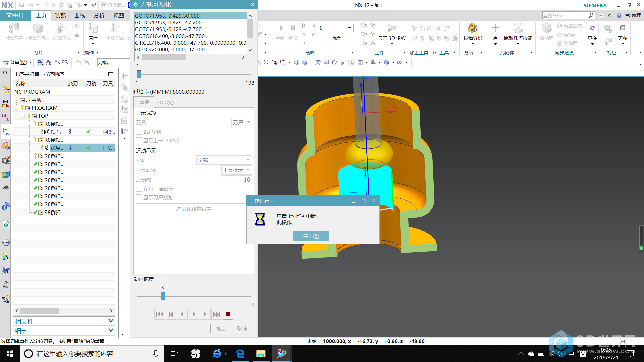
Task: Toggle the 显示刀具接触 checkbox
Action: [x=139, y=197]
